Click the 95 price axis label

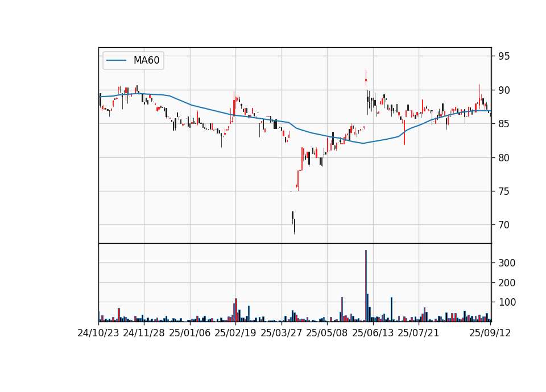[504, 56]
